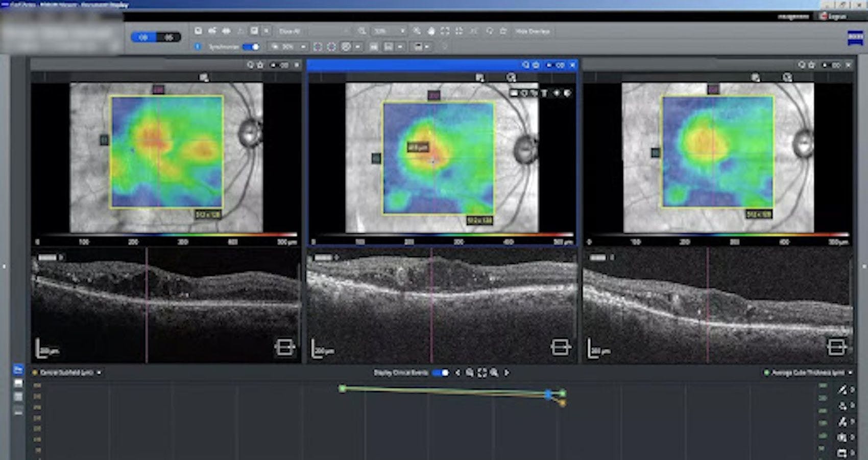This screenshot has width=868, height=460.
Task: Close the middle scan panel
Action: pos(572,65)
